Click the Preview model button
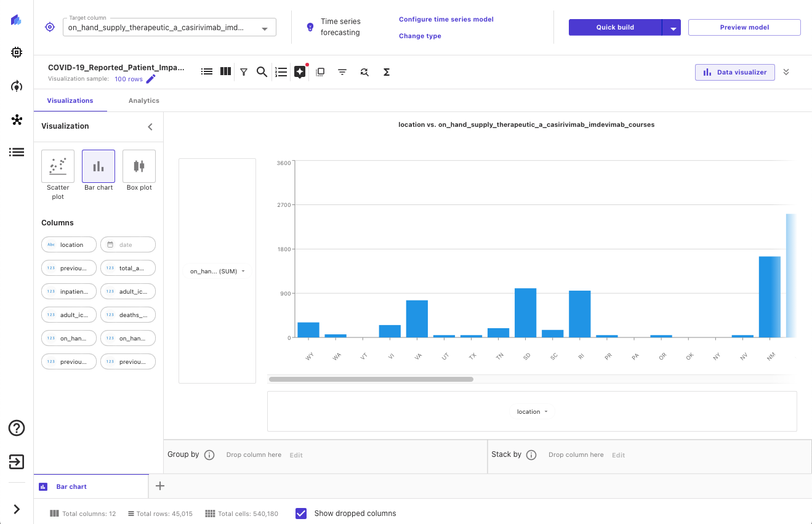This screenshot has height=524, width=812. click(x=744, y=27)
